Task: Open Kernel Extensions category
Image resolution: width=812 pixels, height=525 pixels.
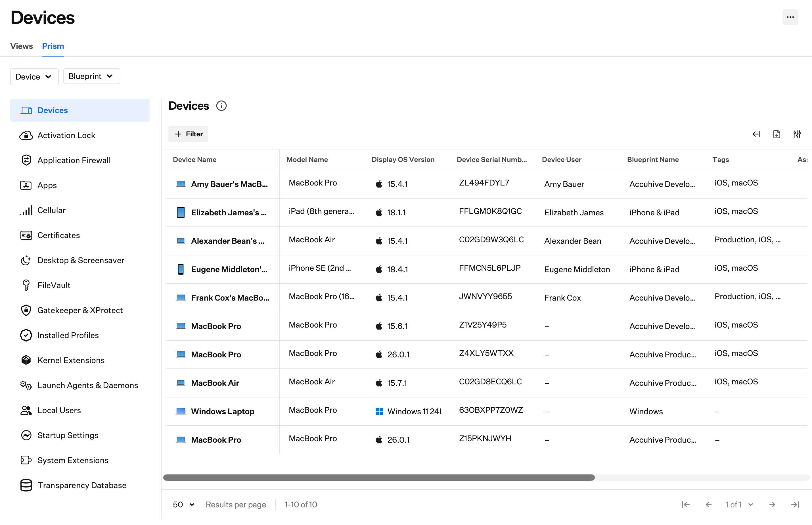Action: click(80, 360)
